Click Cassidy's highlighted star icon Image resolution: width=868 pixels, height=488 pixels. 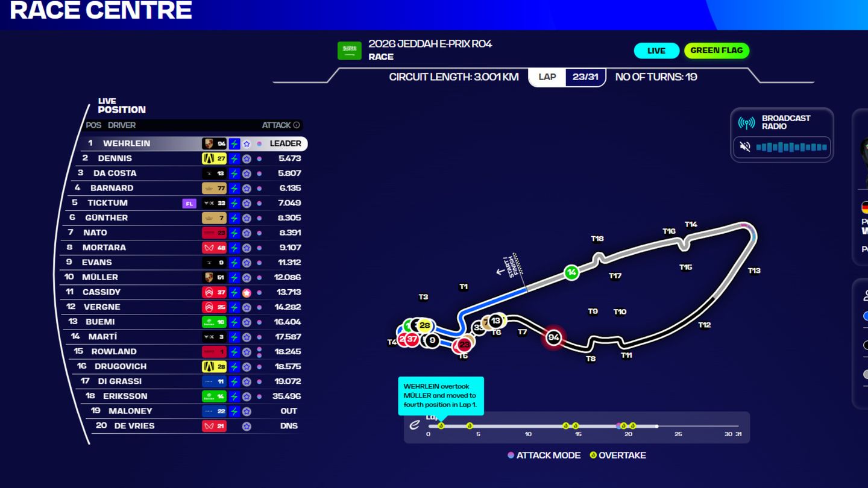pyautogui.click(x=247, y=292)
